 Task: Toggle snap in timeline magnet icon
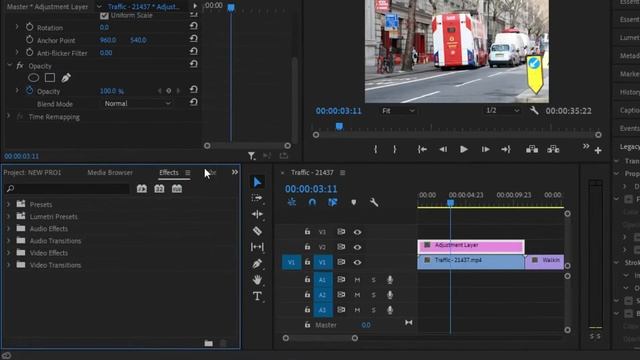click(312, 202)
